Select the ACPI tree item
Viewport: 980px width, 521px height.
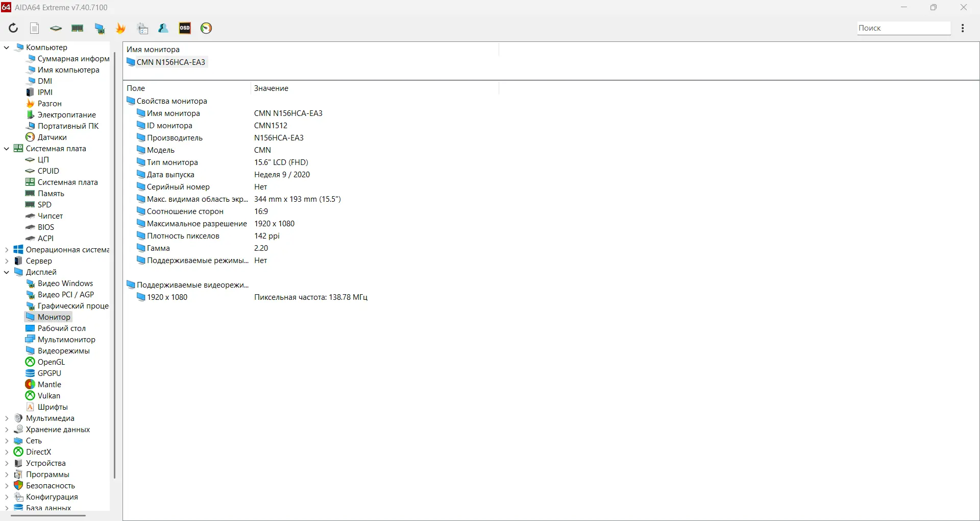pyautogui.click(x=40, y=239)
